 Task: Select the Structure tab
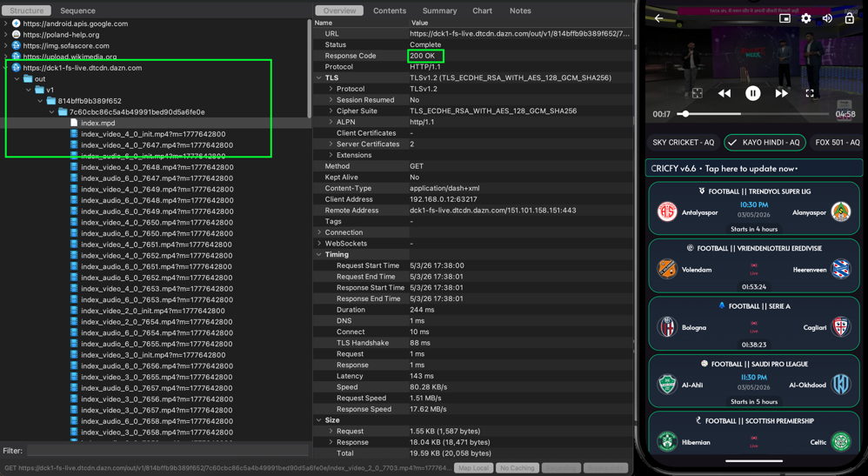point(27,10)
